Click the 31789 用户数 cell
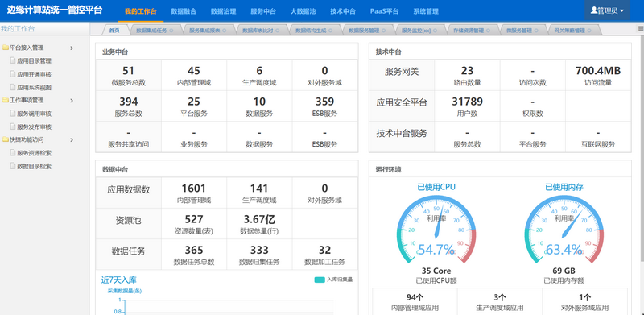Image resolution: width=644 pixels, height=315 pixels. [x=467, y=106]
